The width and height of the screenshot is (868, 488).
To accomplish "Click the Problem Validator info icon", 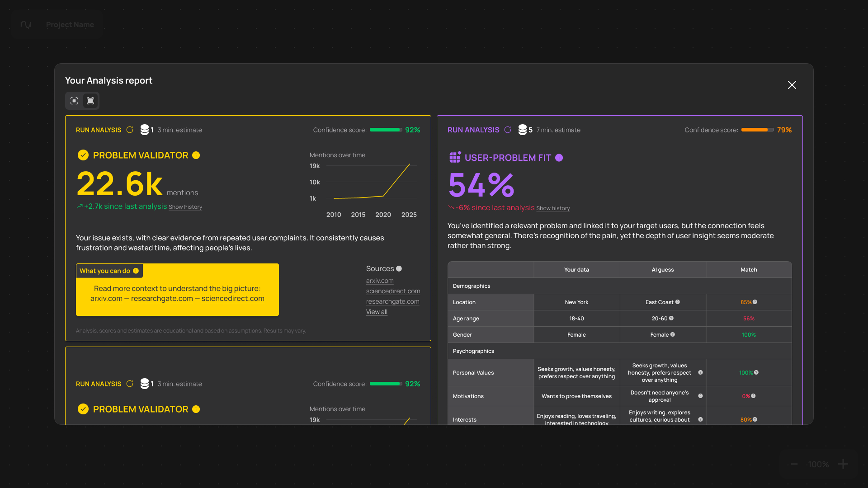I will 196,155.
